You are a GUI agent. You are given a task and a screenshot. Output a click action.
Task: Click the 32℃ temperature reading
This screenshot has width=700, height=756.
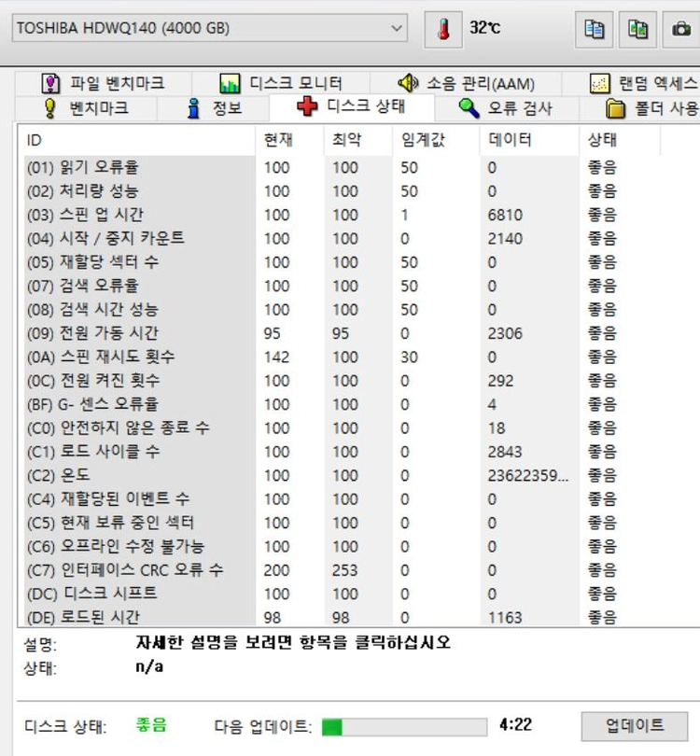485,27
